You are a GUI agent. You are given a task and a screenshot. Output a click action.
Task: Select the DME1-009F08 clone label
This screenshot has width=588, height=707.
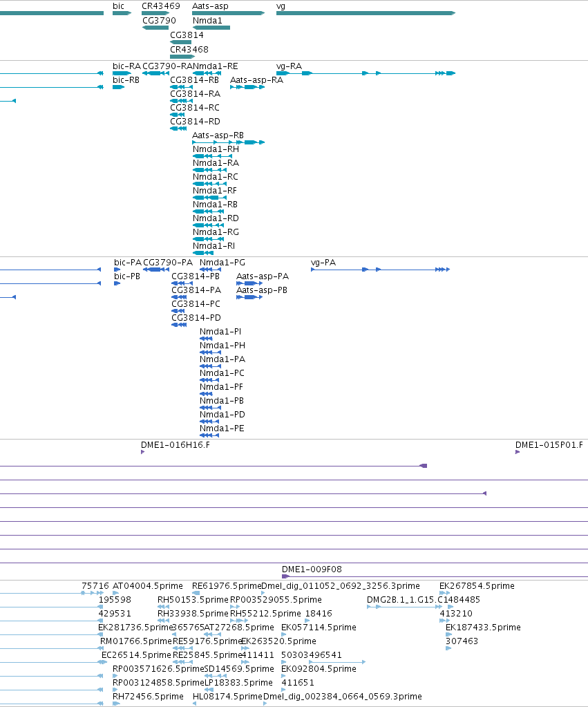point(312,569)
